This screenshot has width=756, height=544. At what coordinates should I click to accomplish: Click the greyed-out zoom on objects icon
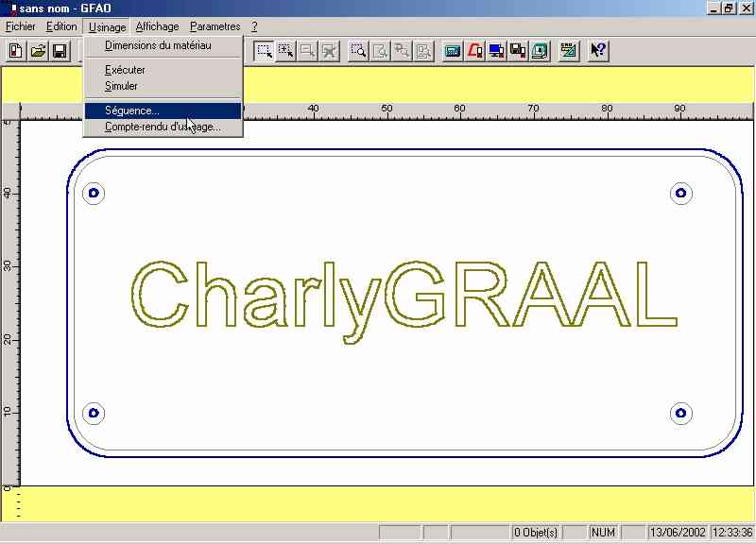tap(402, 51)
